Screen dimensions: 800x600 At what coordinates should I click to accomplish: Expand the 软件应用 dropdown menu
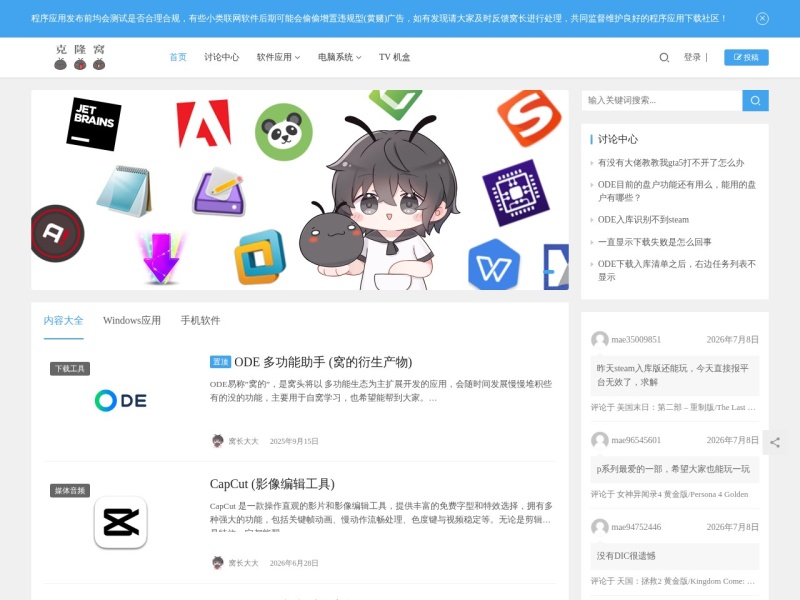[278, 57]
